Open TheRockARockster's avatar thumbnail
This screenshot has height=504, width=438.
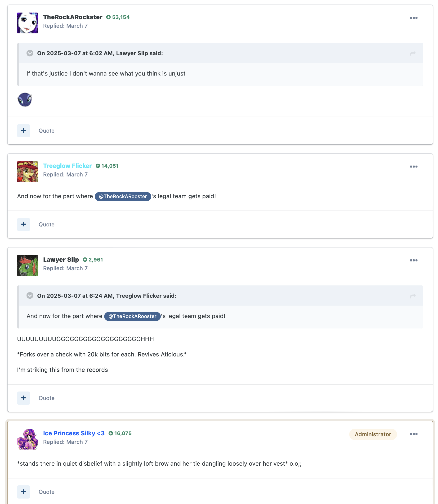[x=27, y=23]
